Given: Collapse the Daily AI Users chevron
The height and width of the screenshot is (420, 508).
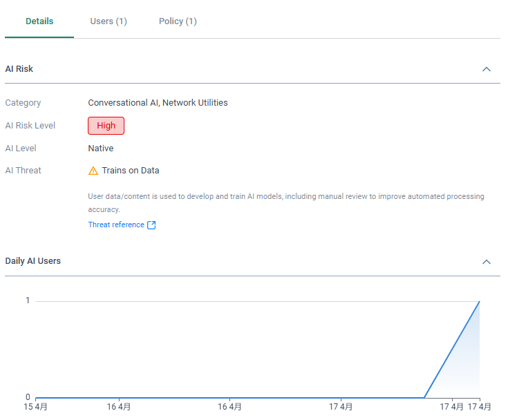Looking at the screenshot, I should [487, 262].
